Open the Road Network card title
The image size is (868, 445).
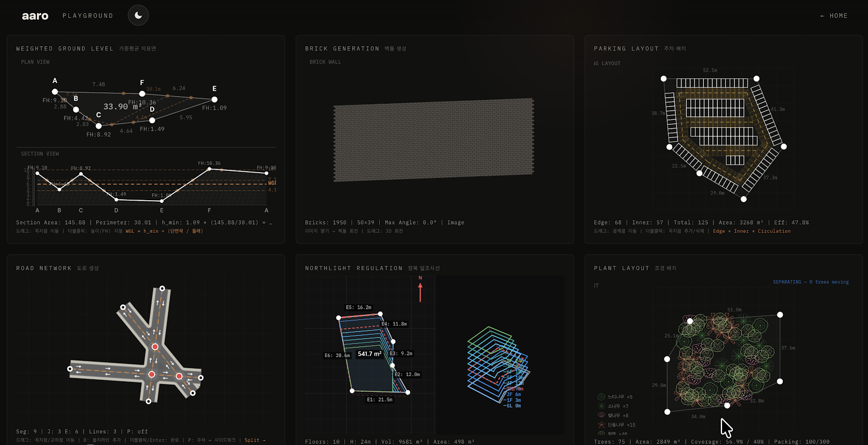43,268
